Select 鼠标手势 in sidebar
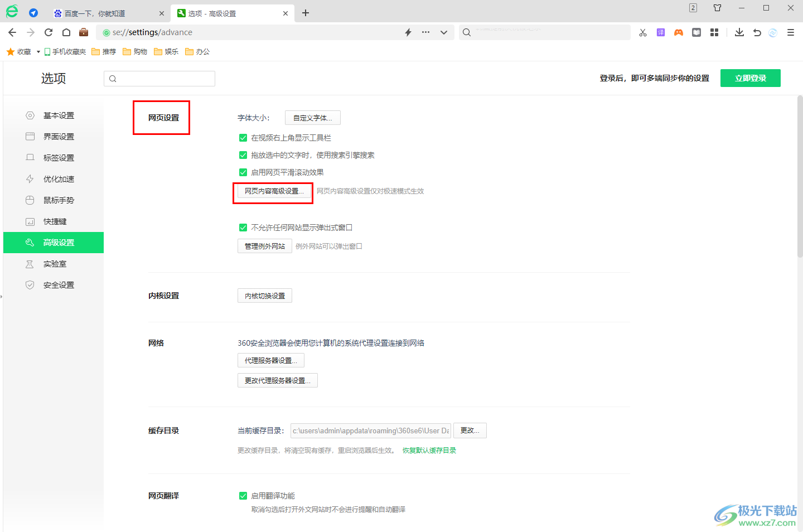This screenshot has height=532, width=803. click(54, 200)
